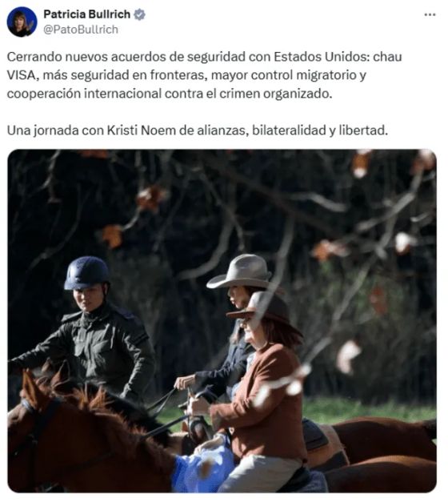Open the three-dot more options menu

[430, 14]
